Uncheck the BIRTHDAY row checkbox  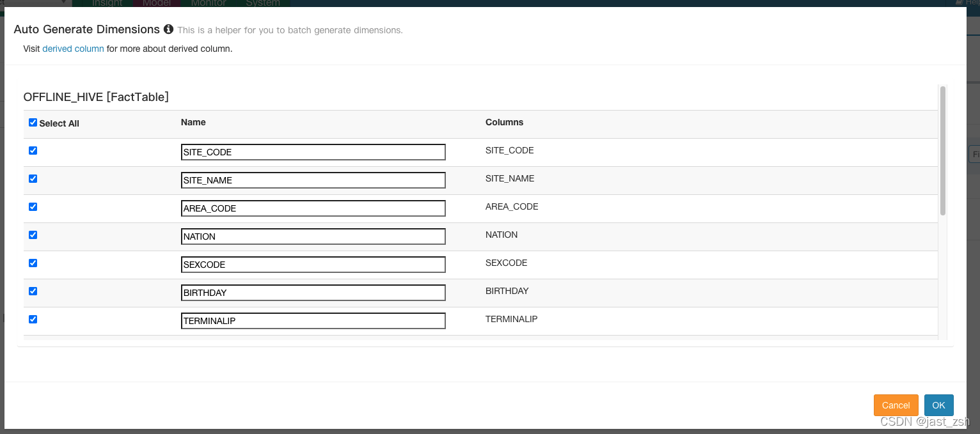33,291
